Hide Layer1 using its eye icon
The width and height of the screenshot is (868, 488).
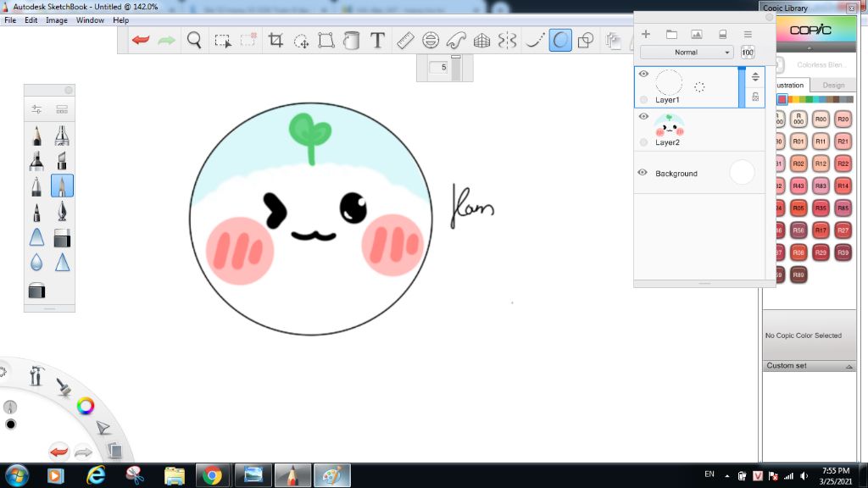(643, 74)
